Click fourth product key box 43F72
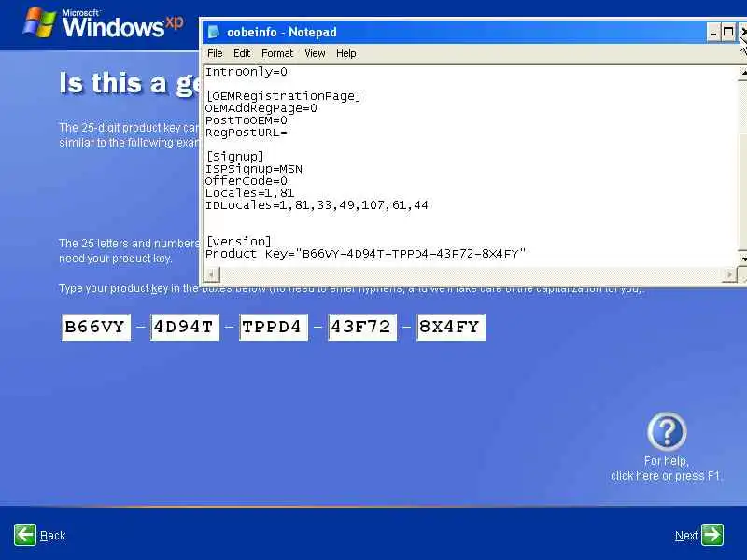This screenshot has height=560, width=747. click(362, 328)
